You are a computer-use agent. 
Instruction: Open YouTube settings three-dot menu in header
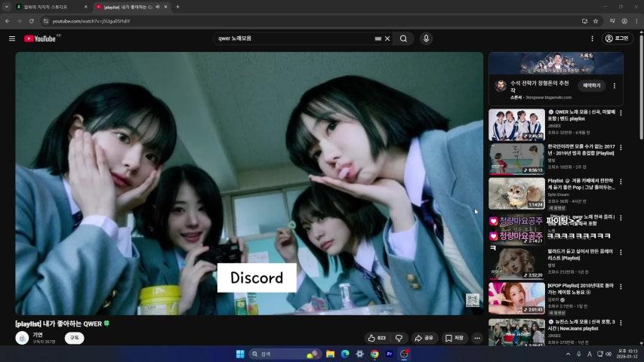(x=591, y=38)
